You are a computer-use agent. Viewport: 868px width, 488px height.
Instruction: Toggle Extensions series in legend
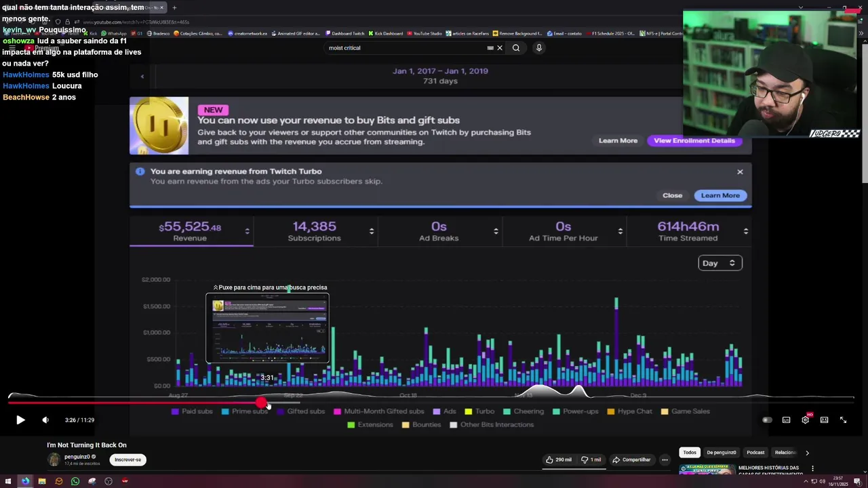coord(370,425)
